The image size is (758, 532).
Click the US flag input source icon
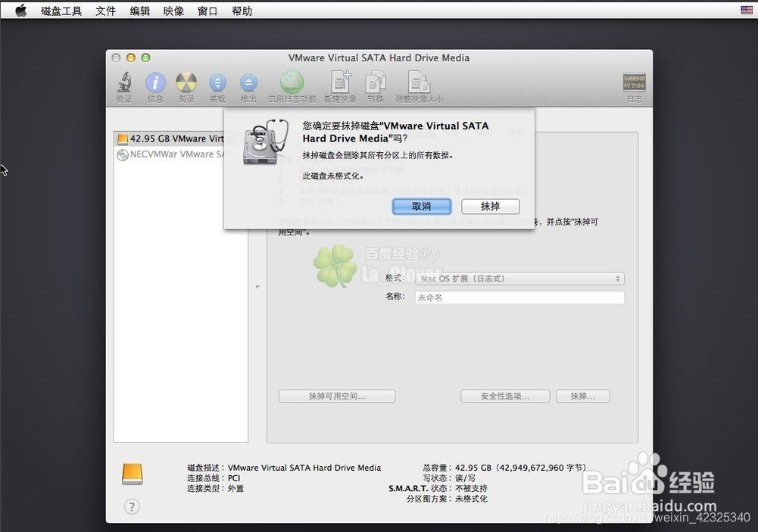[747, 10]
